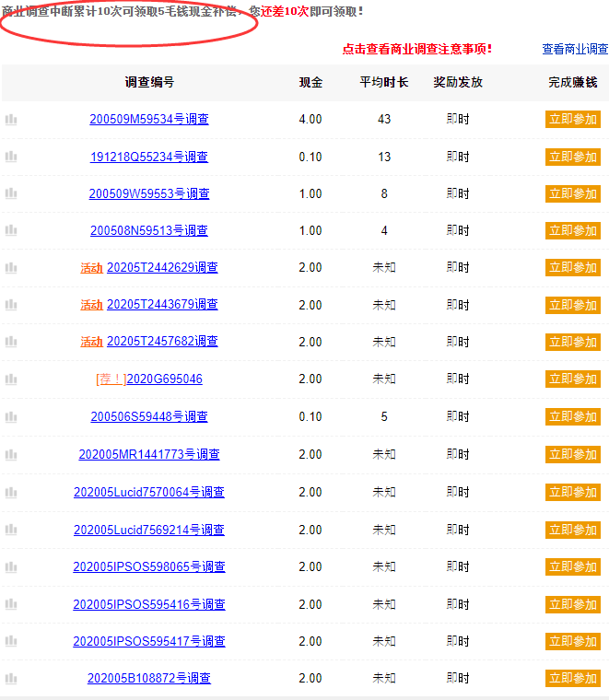
Task: Click the 4.00 cash value
Action: pyautogui.click(x=310, y=119)
